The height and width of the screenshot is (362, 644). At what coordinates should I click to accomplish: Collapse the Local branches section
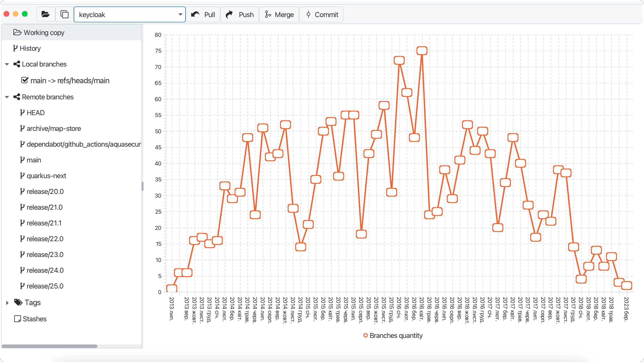tap(7, 64)
